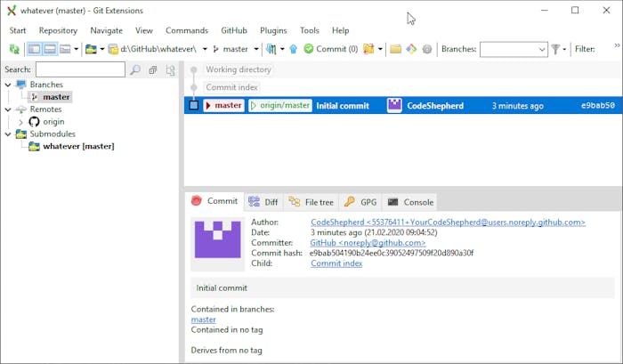This screenshot has height=364, width=623.
Task: Click the e9bab50 hash in the commit row
Action: click(598, 106)
